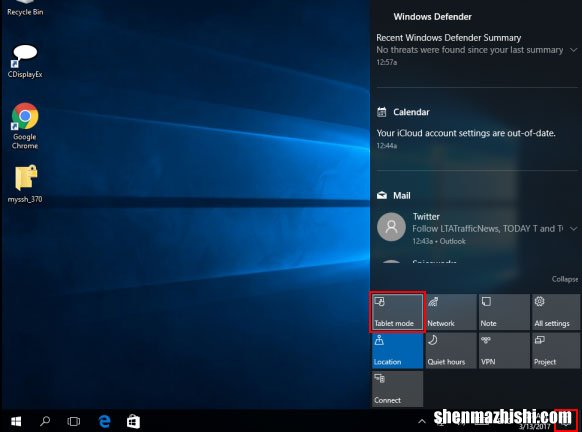Viewport: 582px width, 432px height.
Task: Open the Network quick action tile
Action: (451, 312)
